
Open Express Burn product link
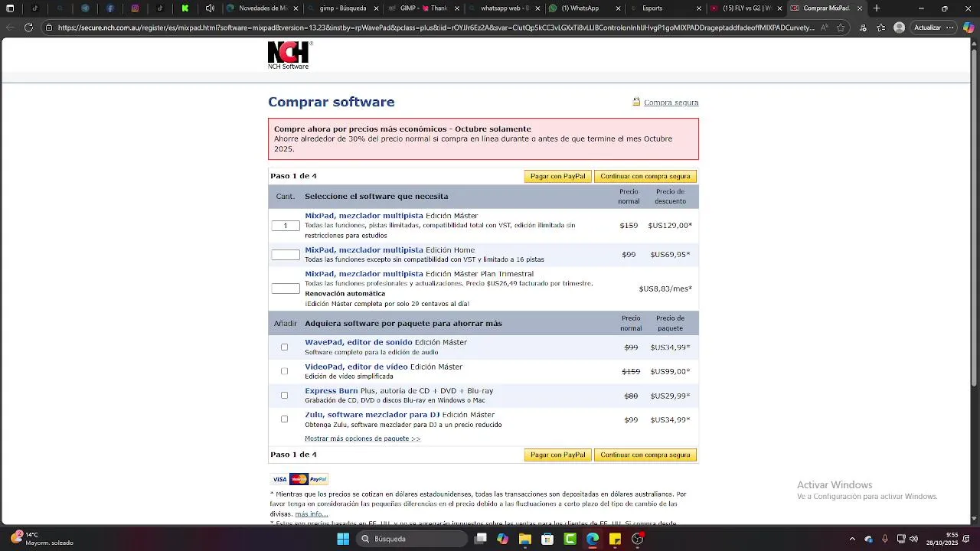pos(332,390)
